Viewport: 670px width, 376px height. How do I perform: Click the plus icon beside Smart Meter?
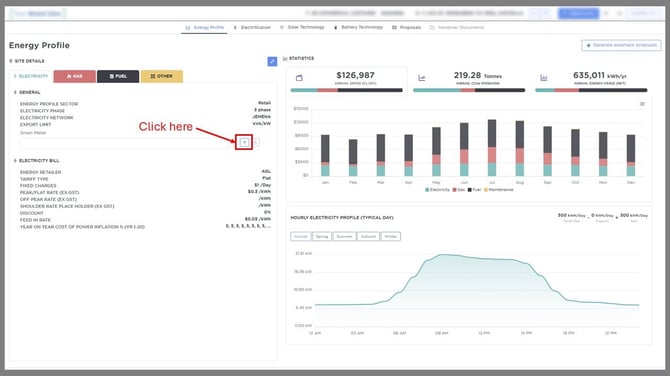tap(244, 142)
